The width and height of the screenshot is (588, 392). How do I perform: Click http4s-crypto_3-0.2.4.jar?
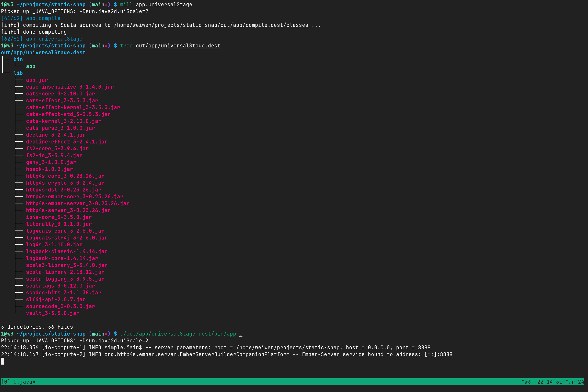coord(65,183)
